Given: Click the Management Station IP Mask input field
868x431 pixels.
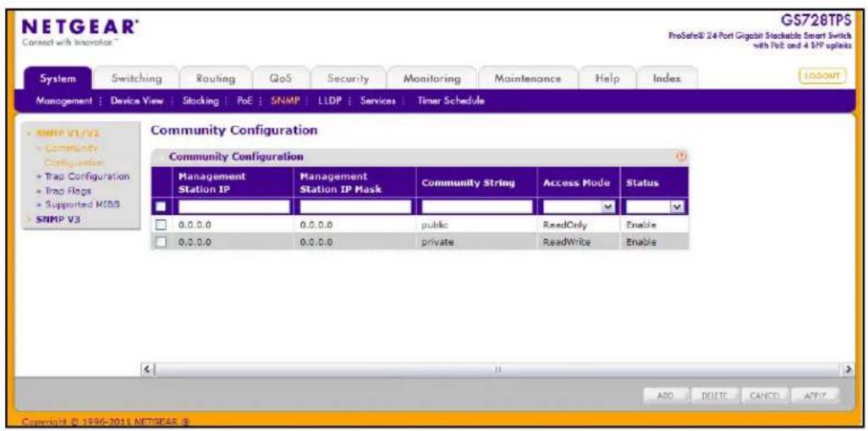Looking at the screenshot, I should 355,207.
